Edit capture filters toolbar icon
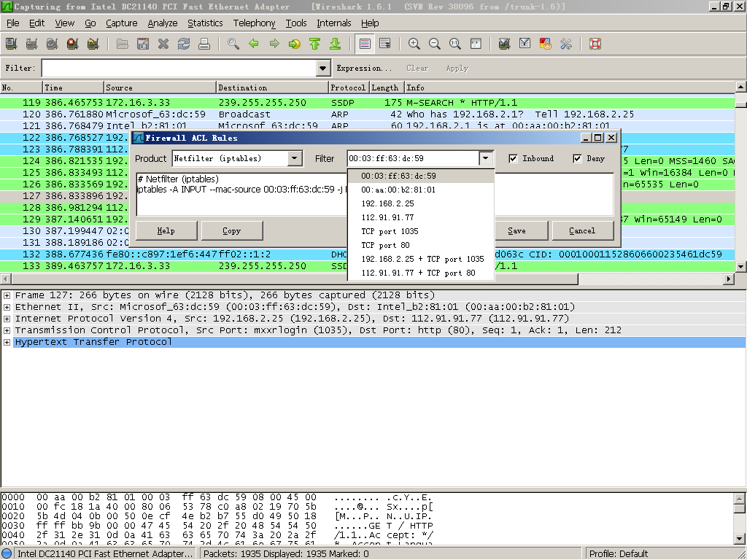 click(x=505, y=44)
